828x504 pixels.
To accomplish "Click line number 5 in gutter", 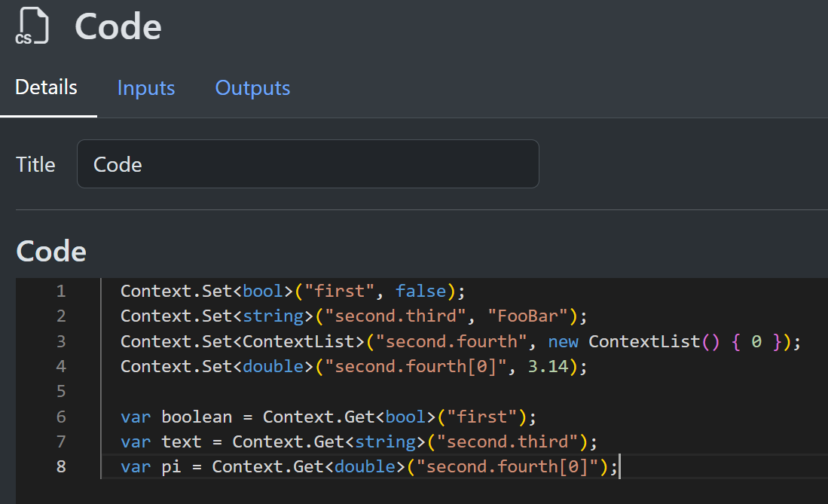I will (61, 392).
